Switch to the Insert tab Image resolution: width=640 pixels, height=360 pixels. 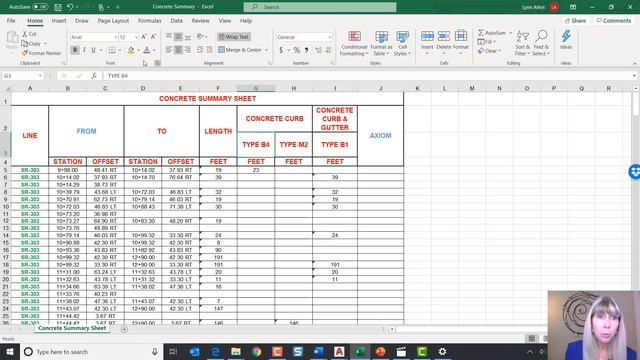coord(59,21)
